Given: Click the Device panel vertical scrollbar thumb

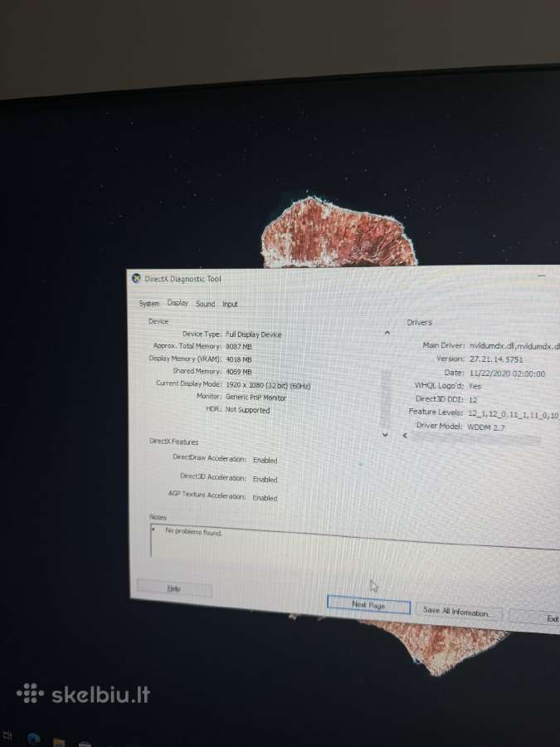Looking at the screenshot, I should click(x=386, y=400).
